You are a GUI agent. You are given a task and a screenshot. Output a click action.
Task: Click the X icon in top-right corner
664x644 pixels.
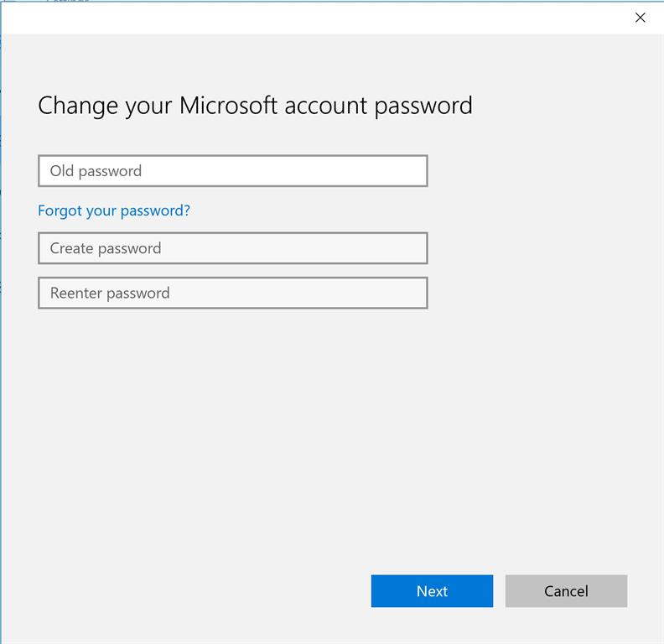point(641,18)
